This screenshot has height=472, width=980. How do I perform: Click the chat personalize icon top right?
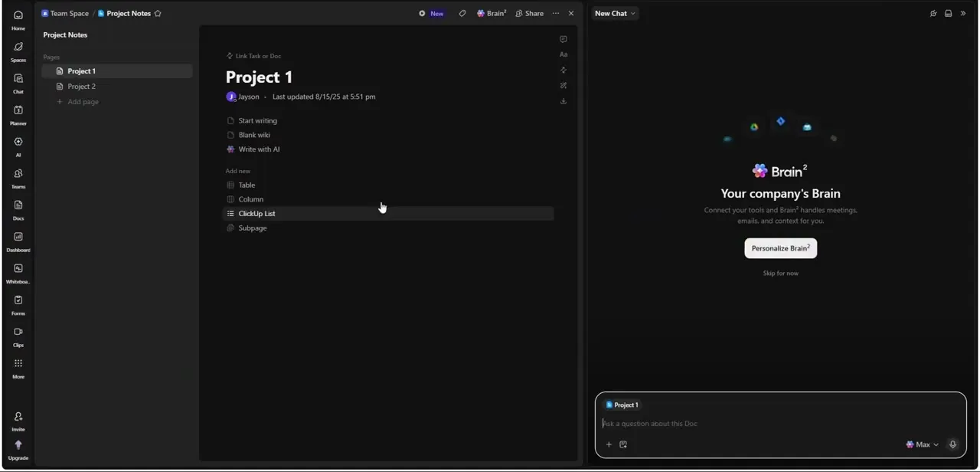click(x=933, y=13)
